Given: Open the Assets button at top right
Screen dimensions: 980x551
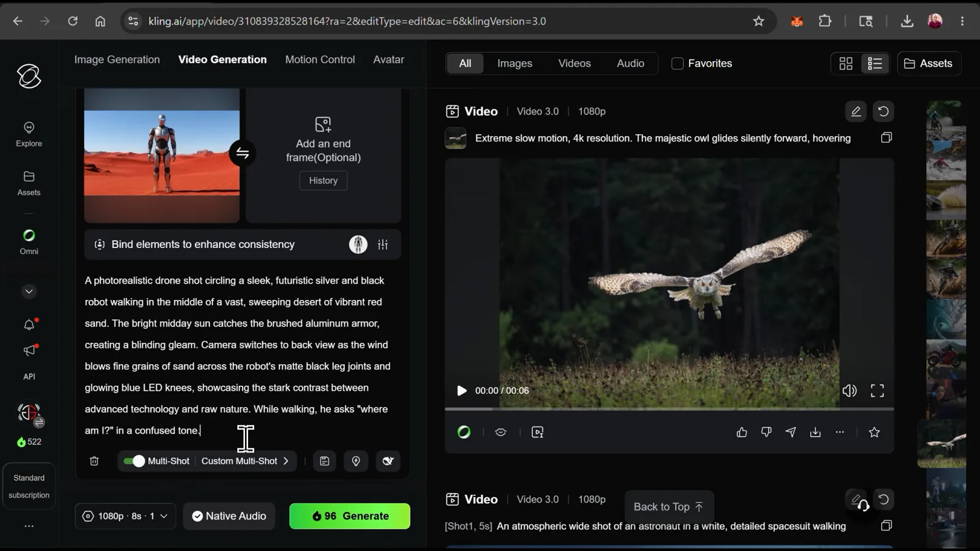Looking at the screenshot, I should point(929,64).
